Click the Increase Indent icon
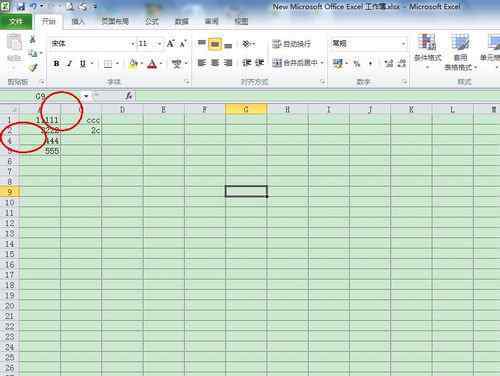This screenshot has width=500, height=376. 260,63
